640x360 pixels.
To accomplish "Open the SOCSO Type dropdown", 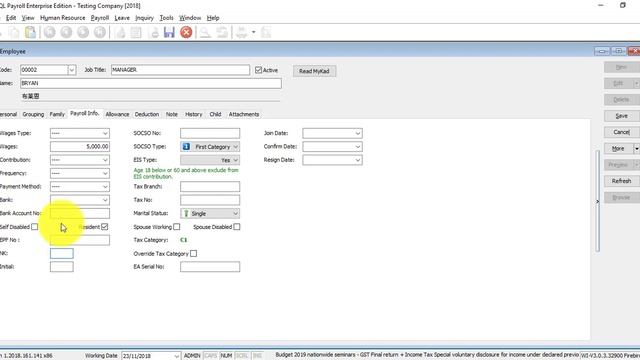I will (235, 147).
